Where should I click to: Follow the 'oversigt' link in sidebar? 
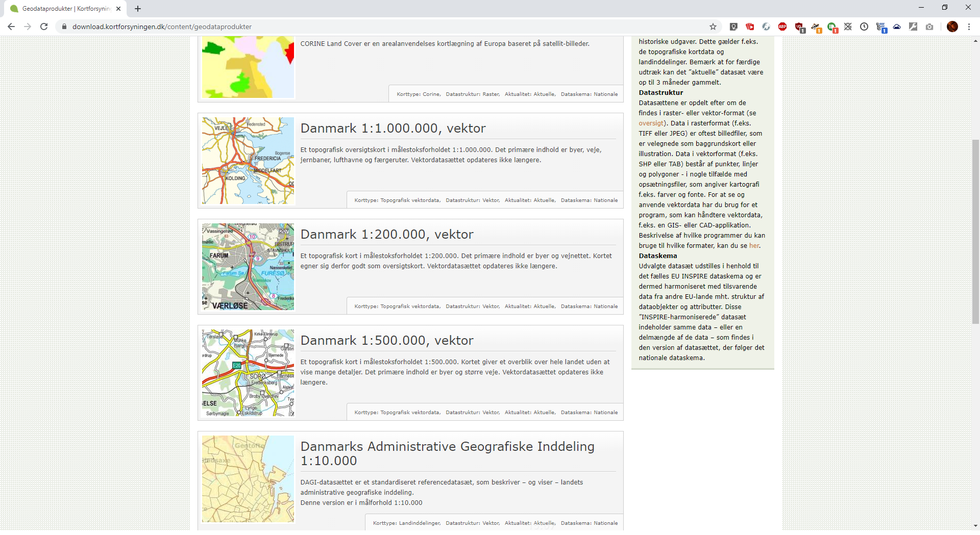point(651,123)
